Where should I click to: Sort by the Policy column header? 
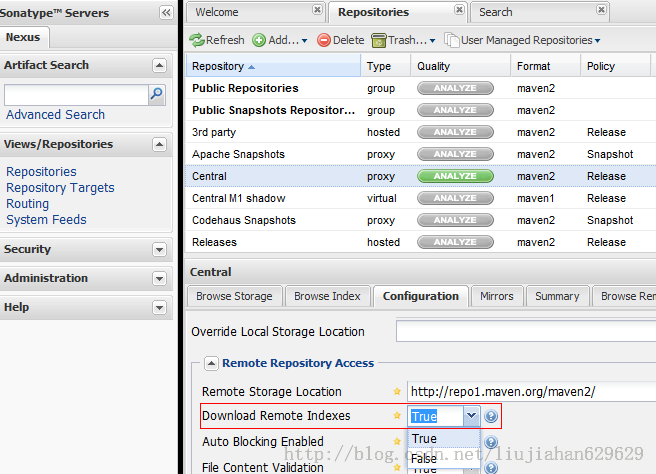[x=616, y=66]
